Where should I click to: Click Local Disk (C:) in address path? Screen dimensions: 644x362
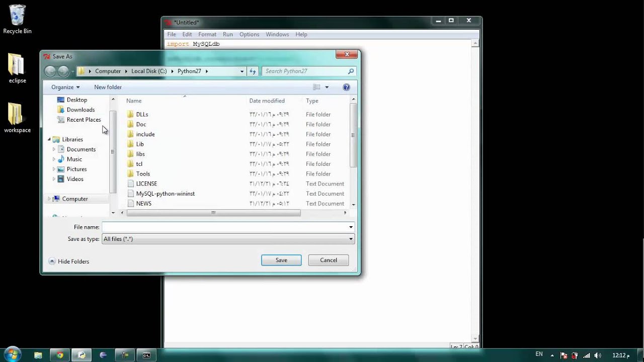point(149,71)
